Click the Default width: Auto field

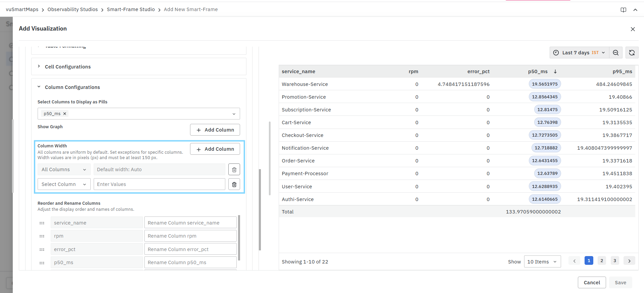pos(159,169)
